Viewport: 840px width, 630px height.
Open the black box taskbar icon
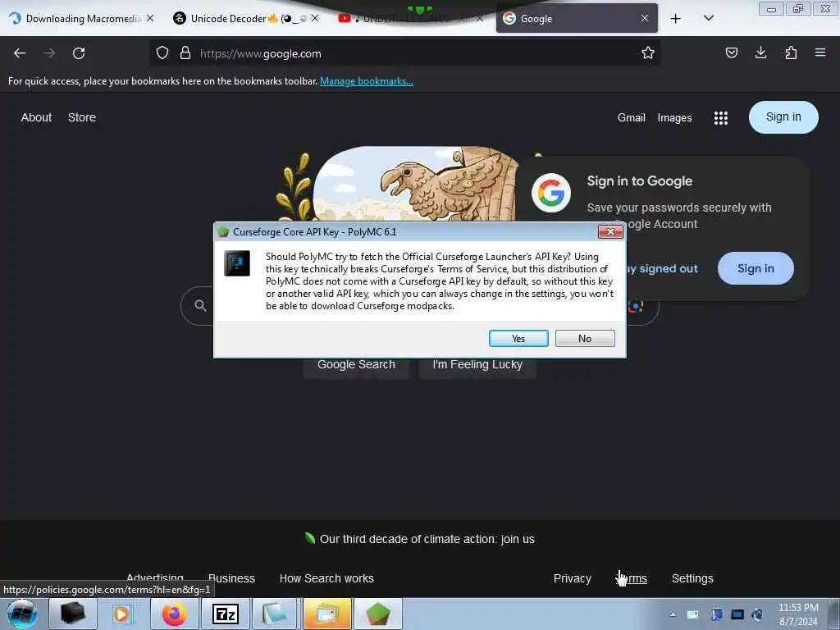point(72,614)
